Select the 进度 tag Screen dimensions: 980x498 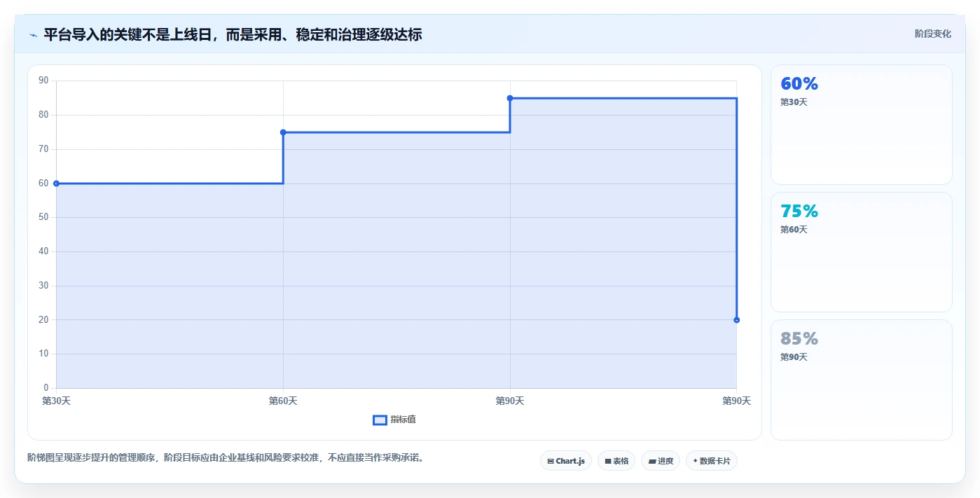point(661,461)
